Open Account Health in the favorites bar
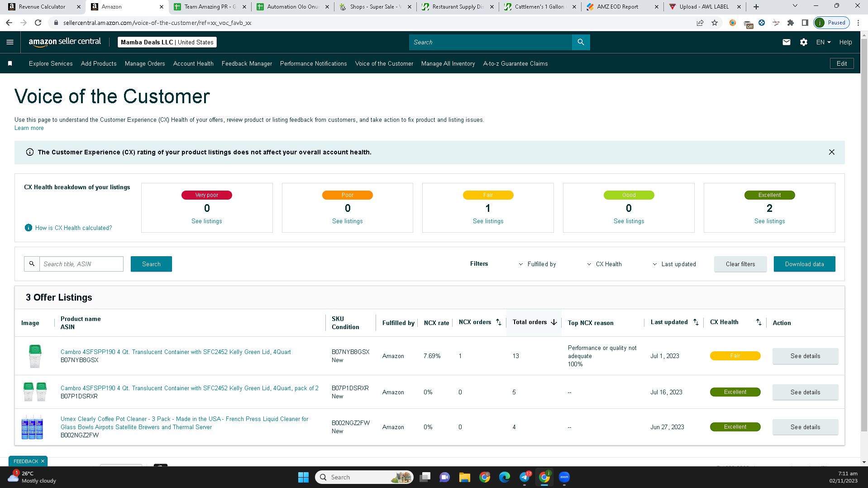 (193, 64)
